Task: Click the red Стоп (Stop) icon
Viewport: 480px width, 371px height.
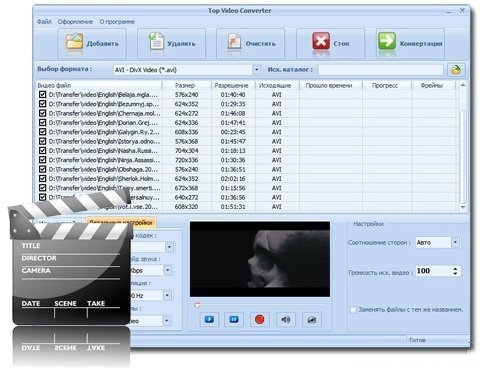Action: click(x=321, y=42)
